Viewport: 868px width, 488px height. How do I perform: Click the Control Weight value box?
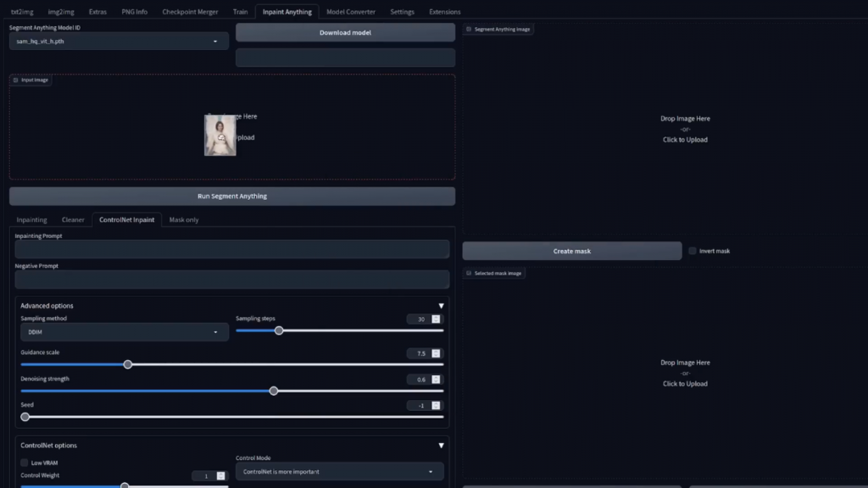(204, 476)
